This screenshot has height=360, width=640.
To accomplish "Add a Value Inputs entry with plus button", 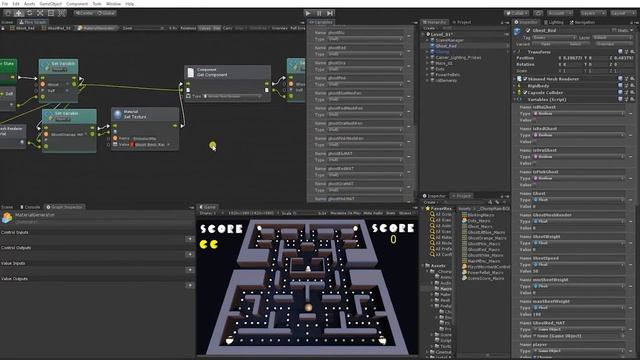I will [x=190, y=270].
